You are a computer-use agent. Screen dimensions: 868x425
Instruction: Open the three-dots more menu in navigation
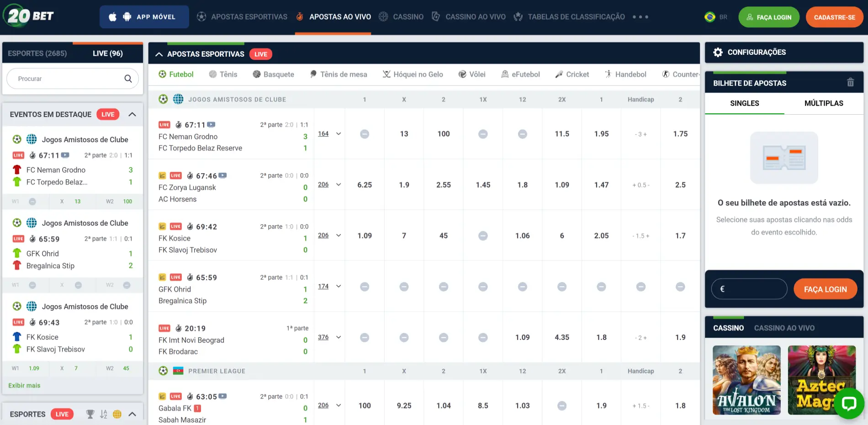pos(640,17)
